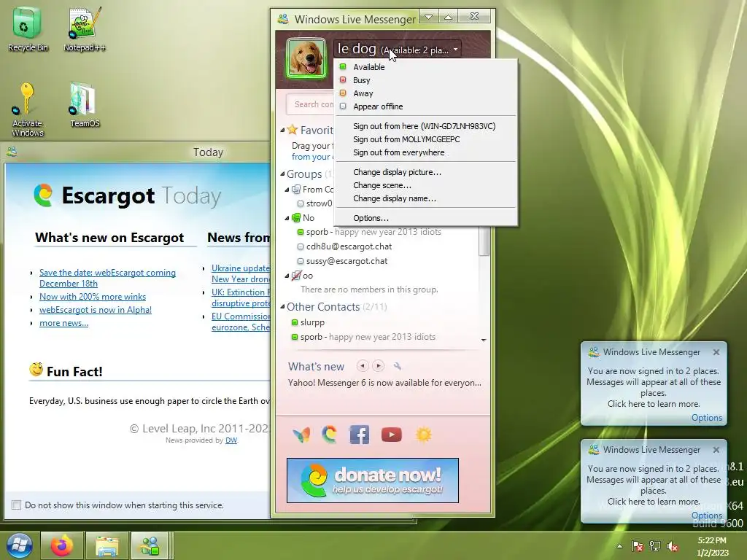Close the upper Messenger notification toast
The width and height of the screenshot is (747, 560).
[x=716, y=352]
